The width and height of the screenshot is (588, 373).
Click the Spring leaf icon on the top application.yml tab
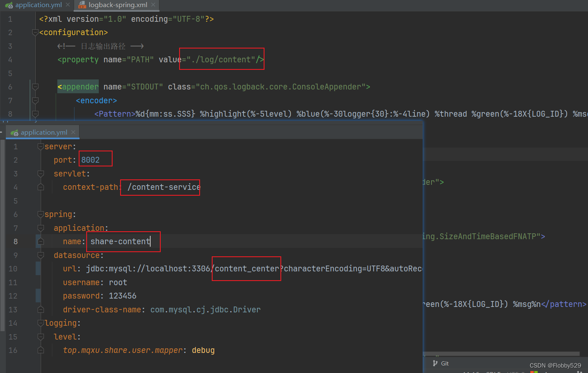pos(9,5)
